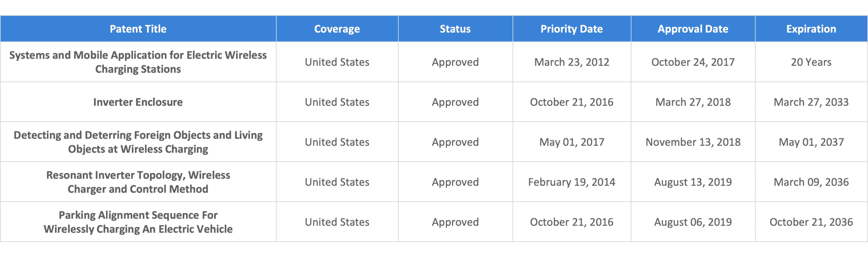Select the October 21, 2036 expiration cell
The height and width of the screenshot is (257, 868).
click(811, 222)
